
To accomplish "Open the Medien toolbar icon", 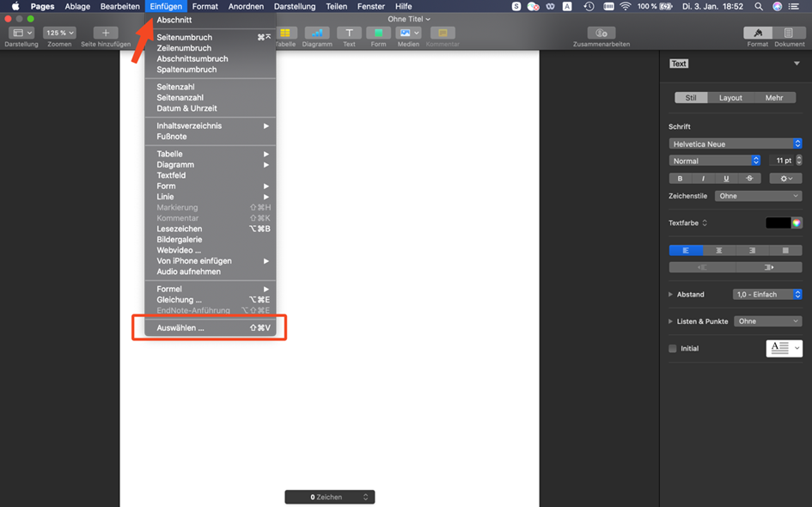I will (408, 33).
